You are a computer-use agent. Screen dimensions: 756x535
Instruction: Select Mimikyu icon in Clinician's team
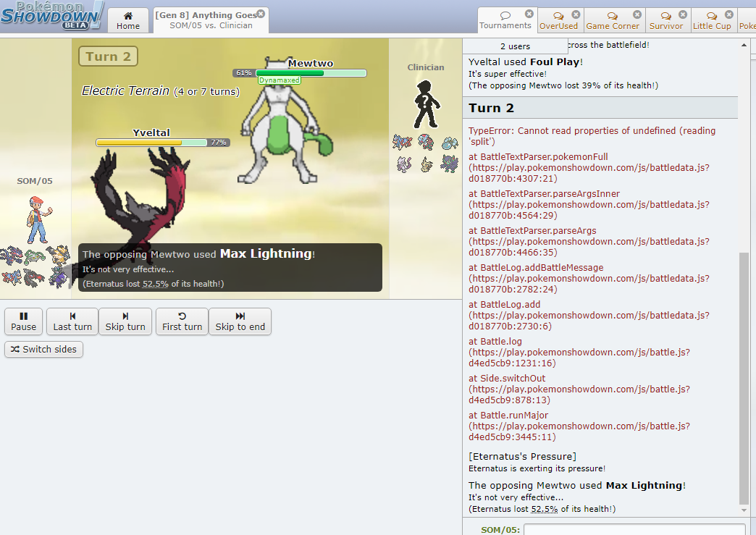(427, 165)
